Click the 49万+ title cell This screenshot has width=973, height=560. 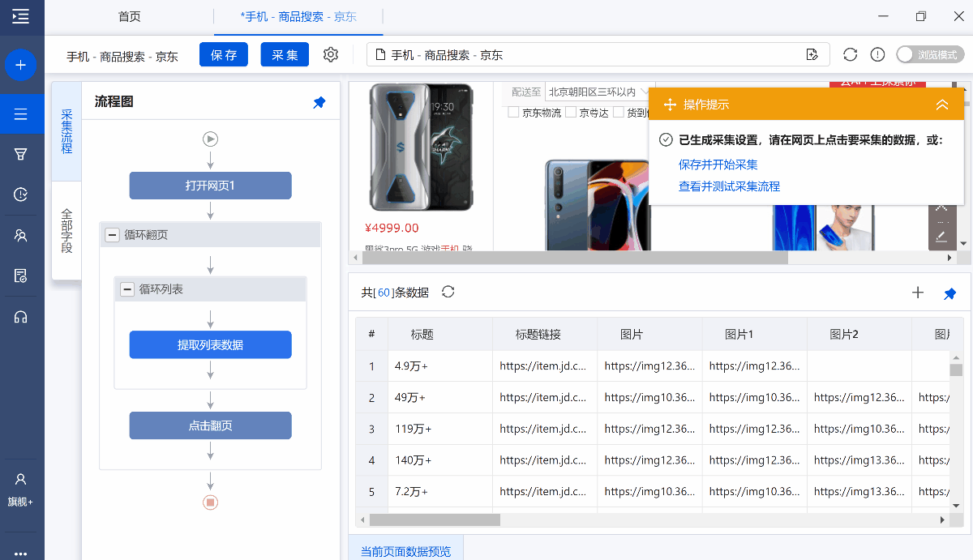coord(440,398)
